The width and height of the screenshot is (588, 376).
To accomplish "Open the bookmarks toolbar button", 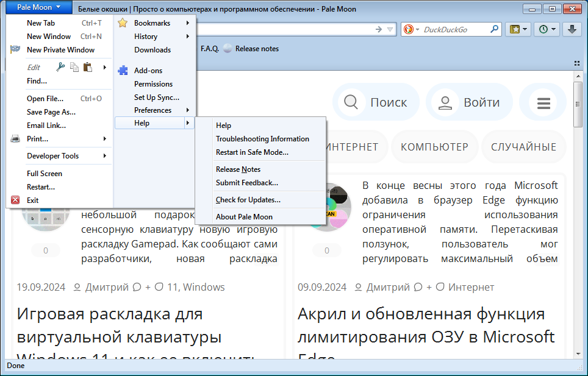I will coord(518,29).
